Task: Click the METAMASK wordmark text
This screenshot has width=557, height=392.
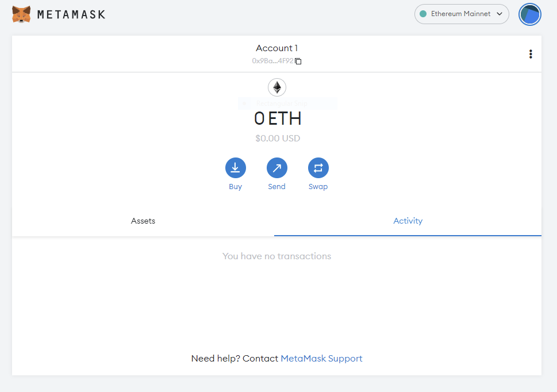Action: tap(71, 14)
